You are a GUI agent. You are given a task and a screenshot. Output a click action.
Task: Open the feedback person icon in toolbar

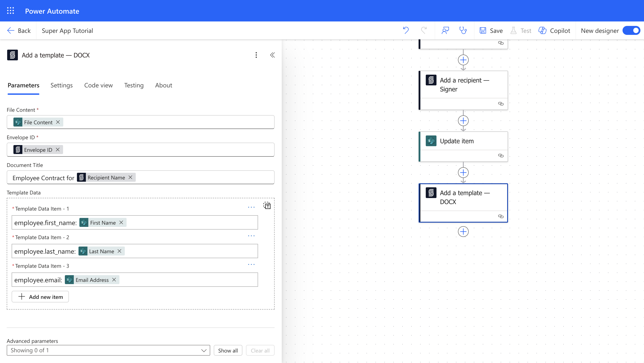445,30
